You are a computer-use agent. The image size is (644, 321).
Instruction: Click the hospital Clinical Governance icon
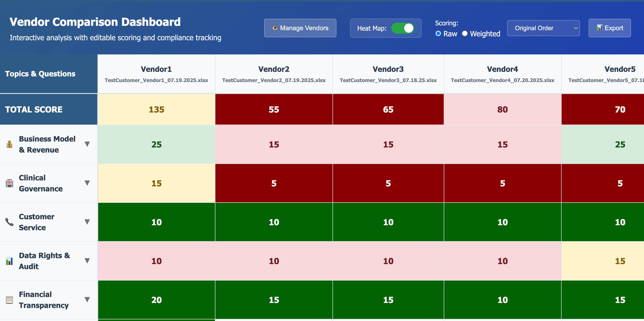click(9, 183)
